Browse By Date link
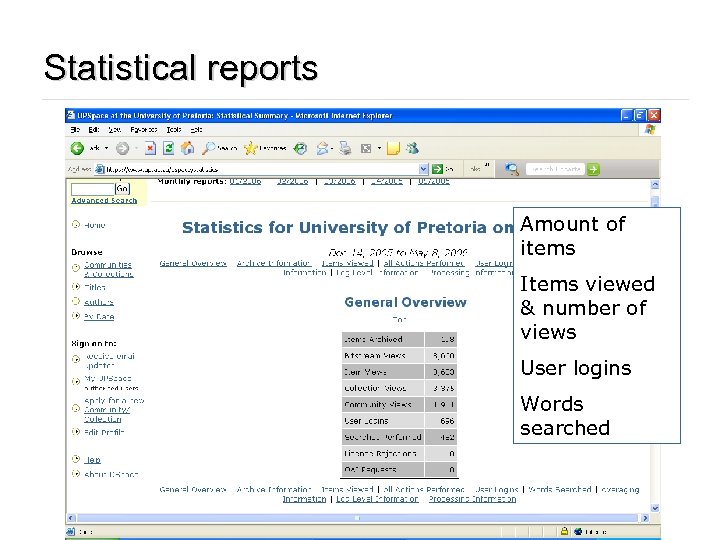Image resolution: width=720 pixels, height=540 pixels. click(x=99, y=316)
